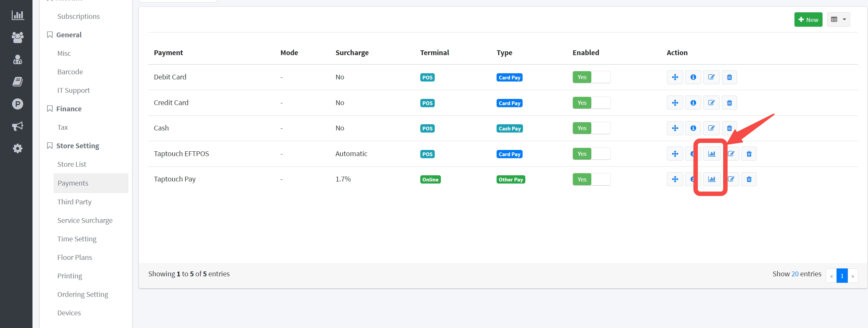Change the 20 entries per page selector
868x328 pixels.
[x=794, y=274]
